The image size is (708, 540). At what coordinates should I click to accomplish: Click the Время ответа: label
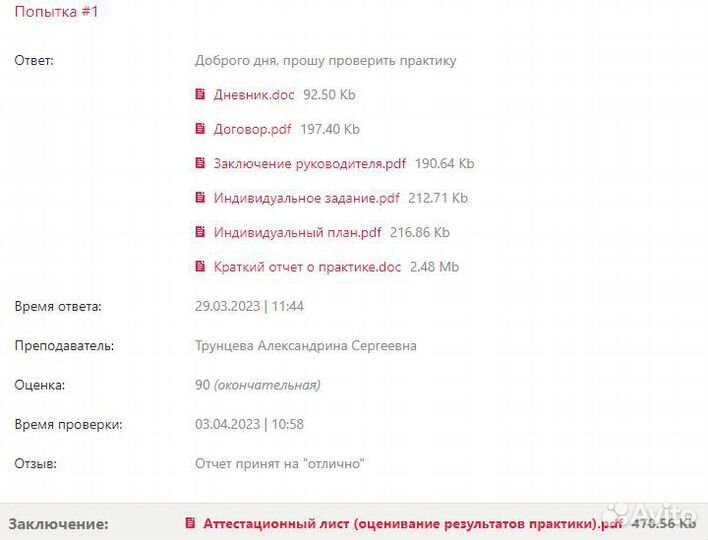click(58, 306)
